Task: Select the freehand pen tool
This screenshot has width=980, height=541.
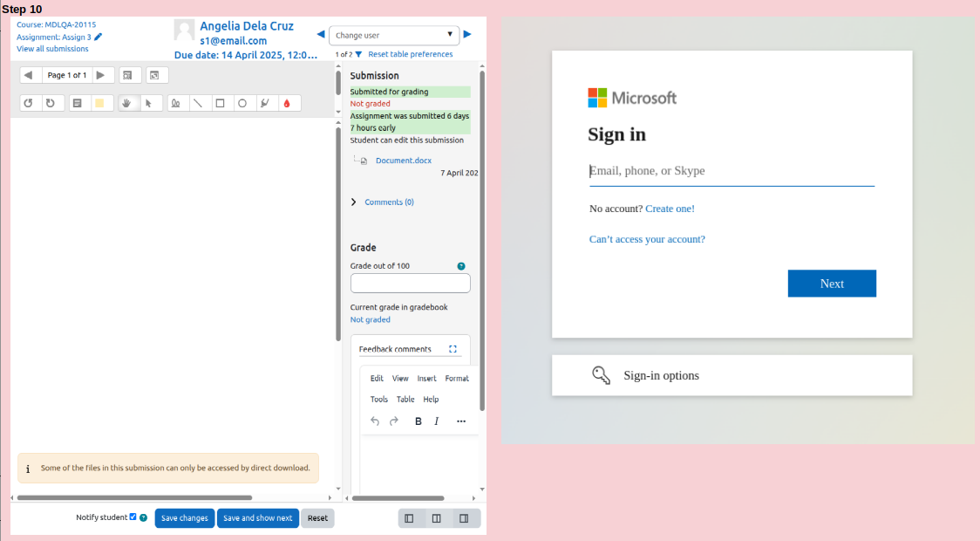Action: [175, 103]
